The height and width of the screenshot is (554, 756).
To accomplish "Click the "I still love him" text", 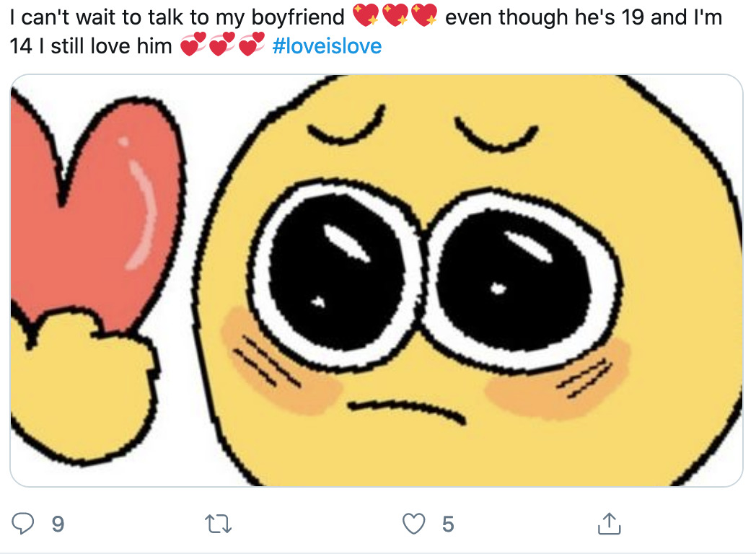I will 105,46.
